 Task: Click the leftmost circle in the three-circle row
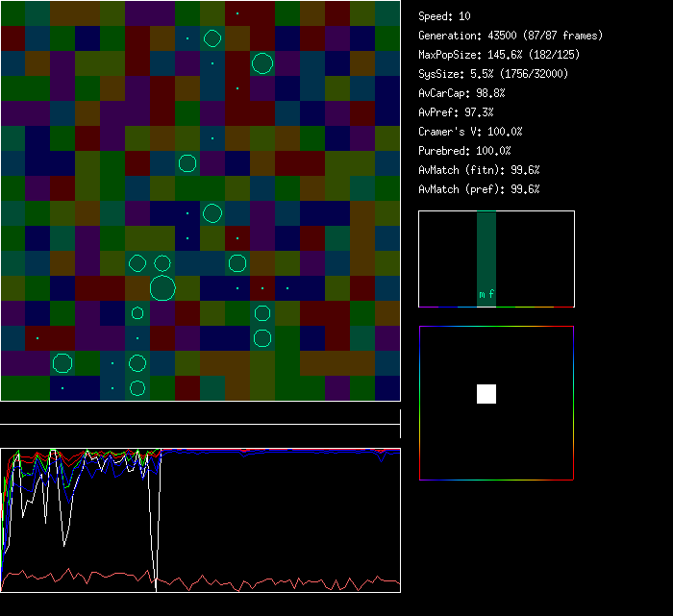coord(137,262)
